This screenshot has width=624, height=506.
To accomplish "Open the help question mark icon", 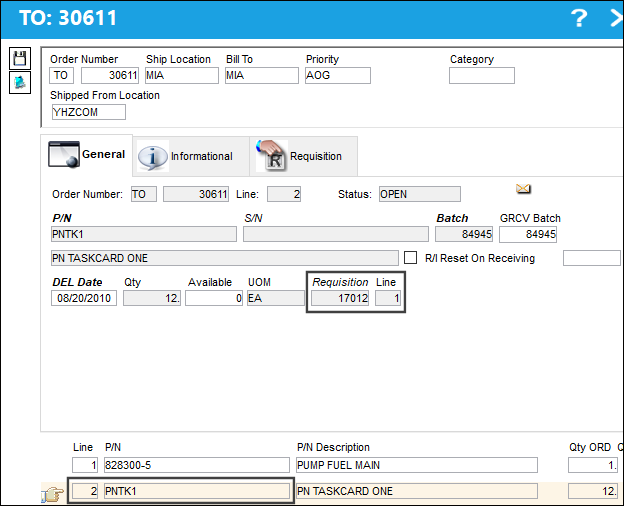I will click(x=579, y=18).
